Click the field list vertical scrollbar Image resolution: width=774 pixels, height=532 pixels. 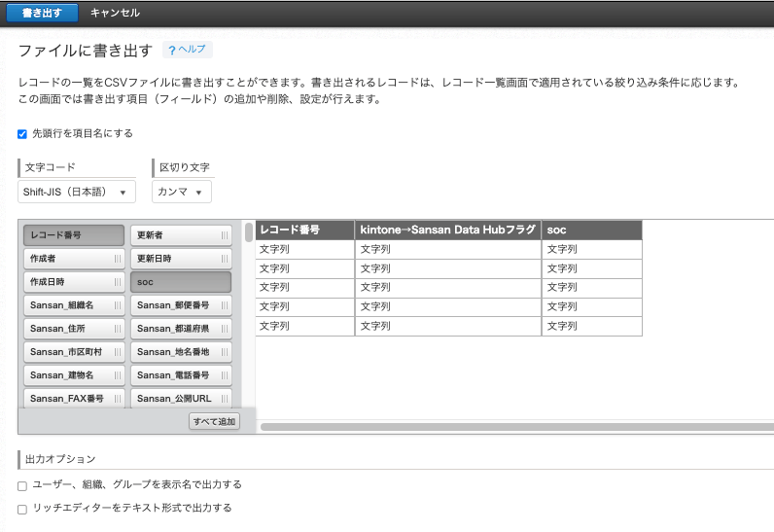pyautogui.click(x=249, y=231)
